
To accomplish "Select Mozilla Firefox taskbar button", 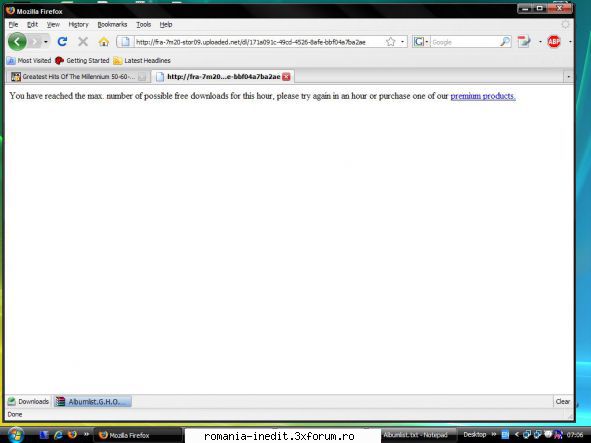I will click(x=138, y=435).
